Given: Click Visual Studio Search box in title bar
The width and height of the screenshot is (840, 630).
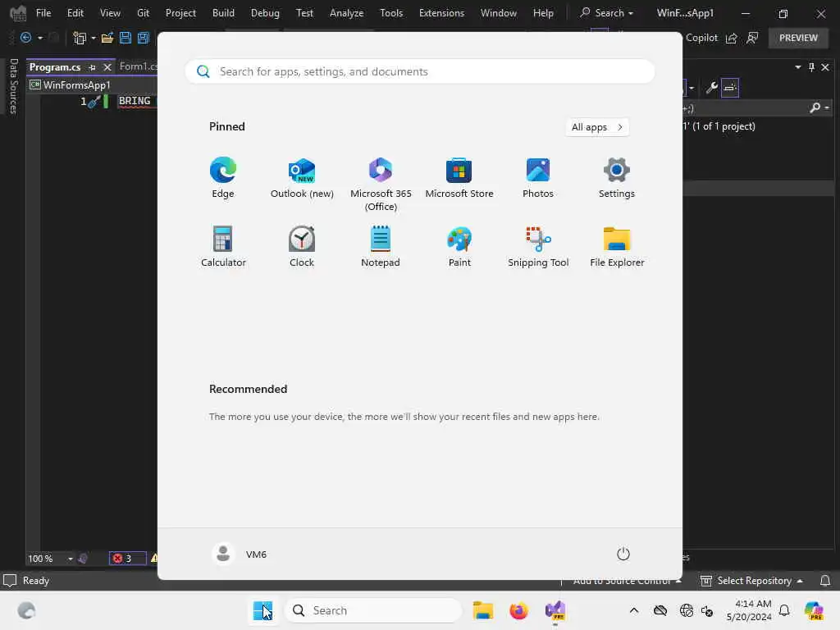Looking at the screenshot, I should (x=606, y=13).
